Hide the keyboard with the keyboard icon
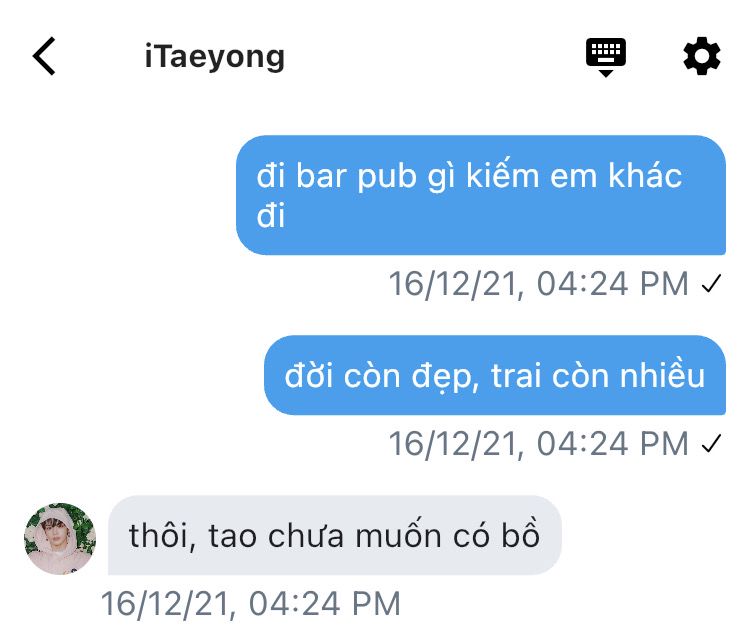750x631 pixels. click(606, 57)
